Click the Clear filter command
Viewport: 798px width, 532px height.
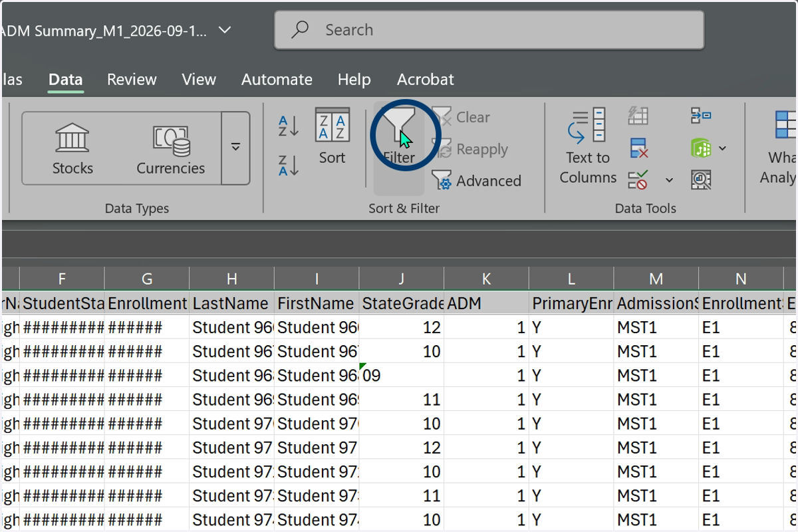461,117
